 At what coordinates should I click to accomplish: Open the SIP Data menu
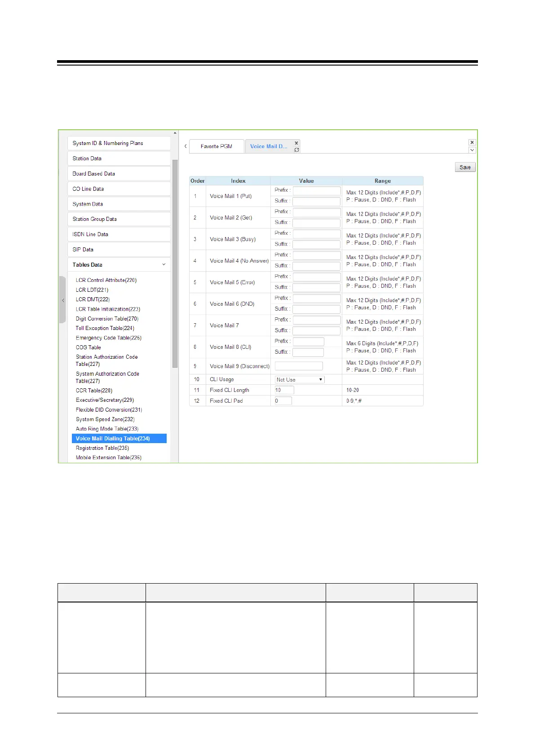coord(119,250)
